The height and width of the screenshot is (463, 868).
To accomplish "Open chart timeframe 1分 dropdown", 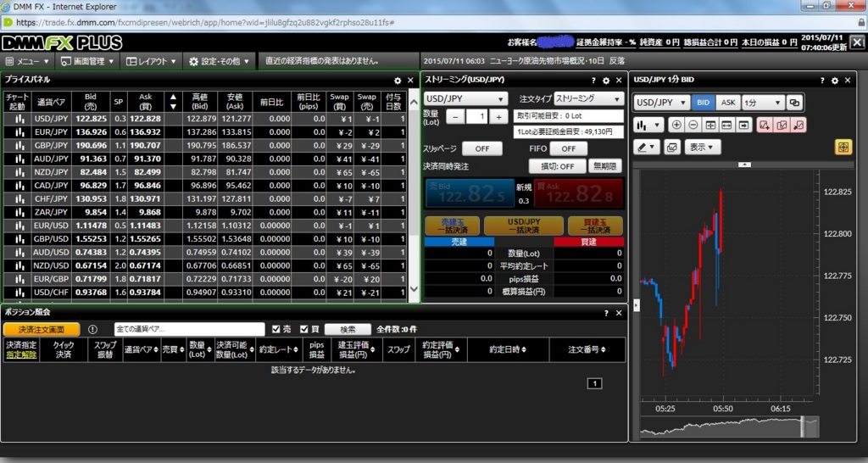I will (762, 103).
